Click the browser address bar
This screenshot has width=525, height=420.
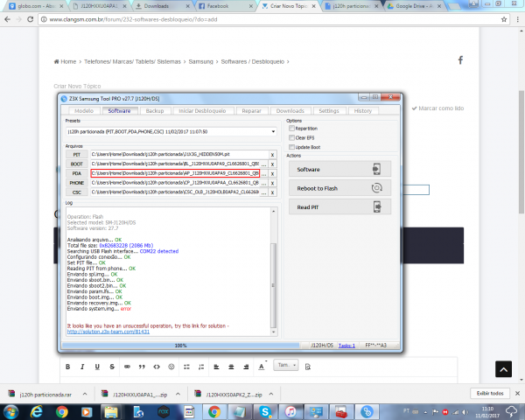pyautogui.click(x=274, y=19)
